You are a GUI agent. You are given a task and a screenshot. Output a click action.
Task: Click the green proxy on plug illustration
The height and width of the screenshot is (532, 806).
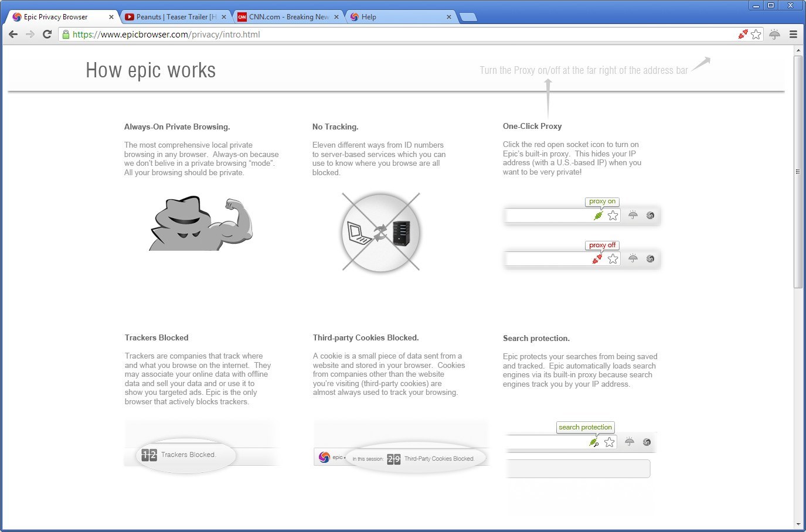pos(598,216)
